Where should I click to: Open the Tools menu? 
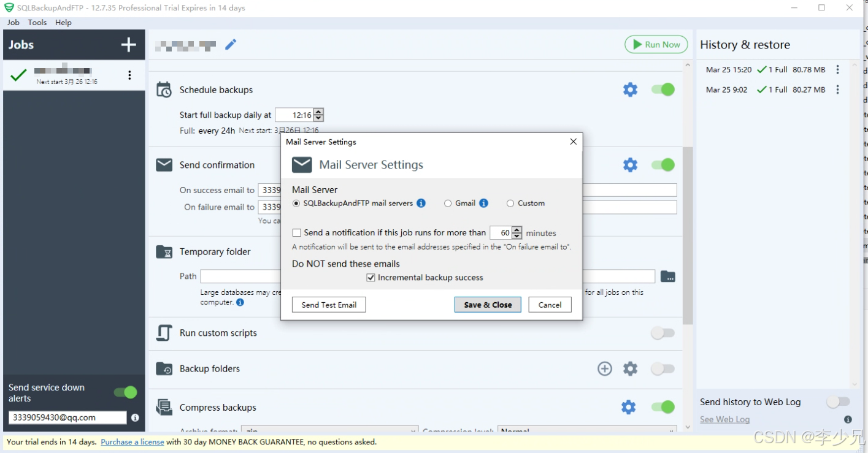pyautogui.click(x=37, y=23)
